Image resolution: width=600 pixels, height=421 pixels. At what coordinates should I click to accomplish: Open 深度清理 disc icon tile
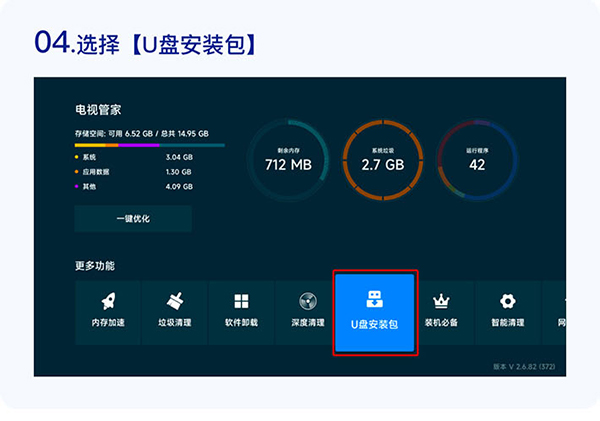click(x=308, y=301)
